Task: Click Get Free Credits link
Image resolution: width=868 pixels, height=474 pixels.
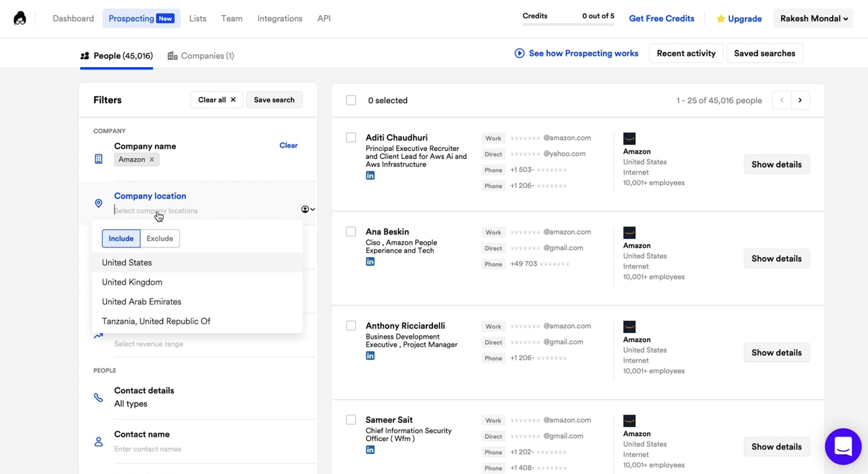Action: (661, 18)
